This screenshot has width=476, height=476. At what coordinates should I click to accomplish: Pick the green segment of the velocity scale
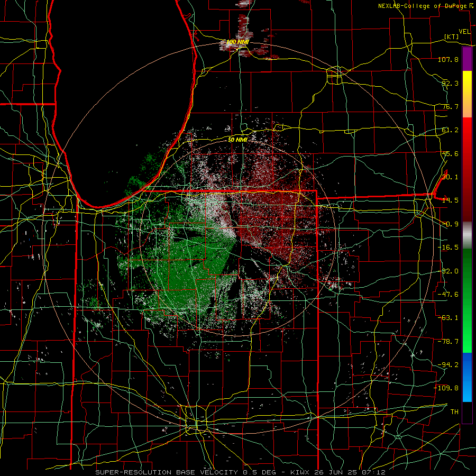(x=467, y=300)
